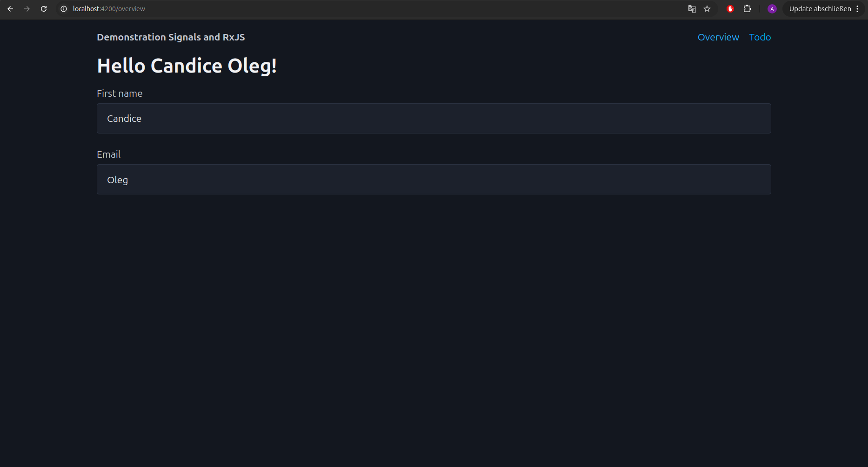Image resolution: width=868 pixels, height=467 pixels.
Task: View site information icon beside the URL
Action: tap(64, 9)
